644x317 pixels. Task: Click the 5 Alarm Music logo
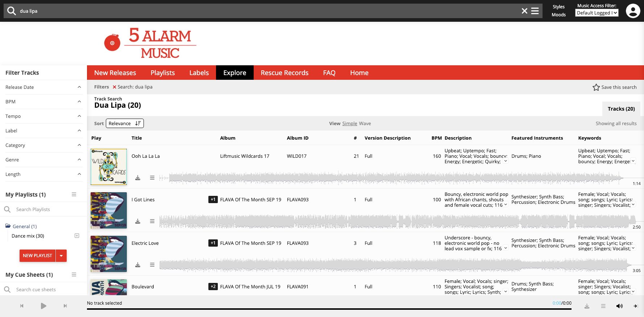[x=150, y=43]
